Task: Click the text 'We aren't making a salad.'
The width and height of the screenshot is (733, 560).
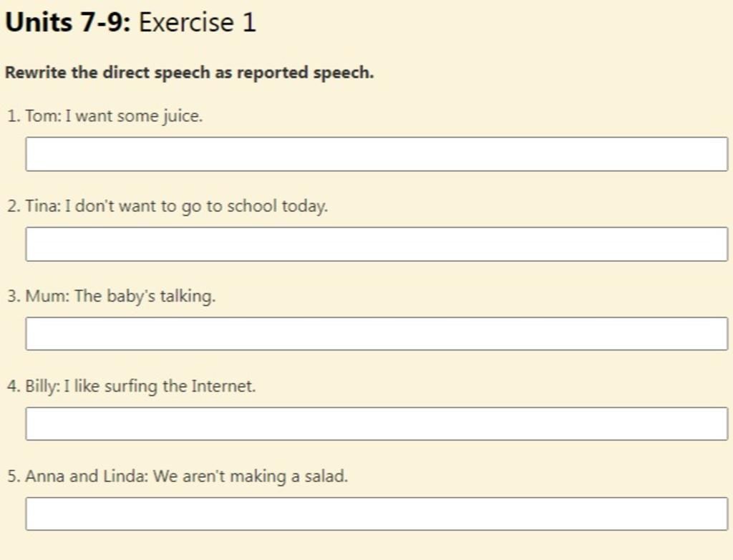Action: (251, 475)
